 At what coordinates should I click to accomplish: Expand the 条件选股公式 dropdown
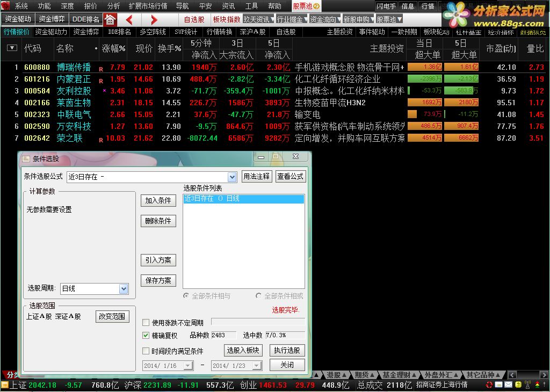232,177
